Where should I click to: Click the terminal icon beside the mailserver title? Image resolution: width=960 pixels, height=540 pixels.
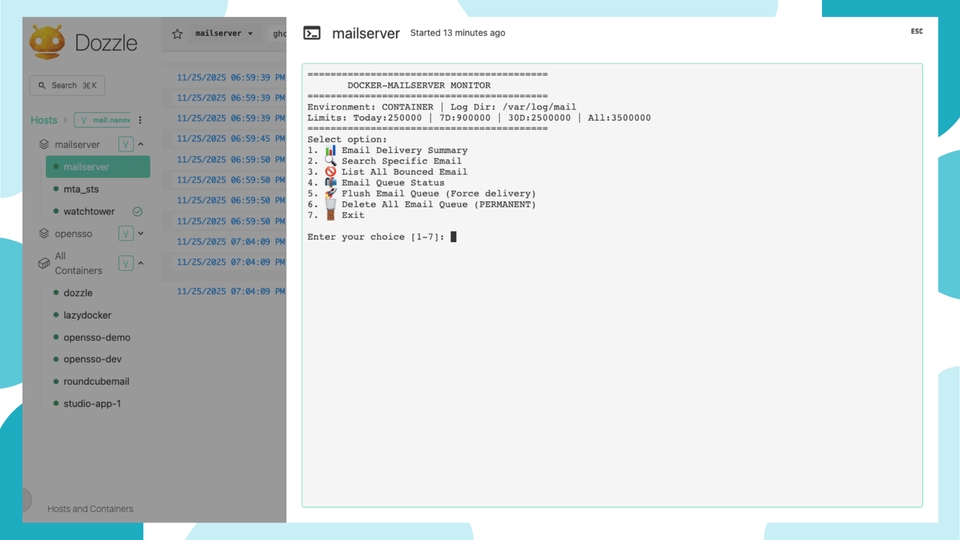312,33
